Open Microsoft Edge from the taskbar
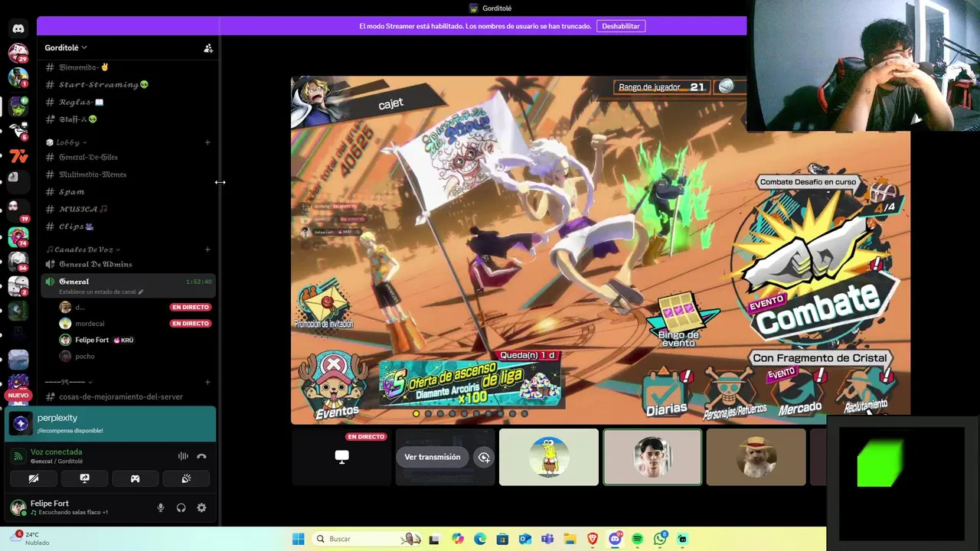The image size is (980, 551). (x=480, y=539)
